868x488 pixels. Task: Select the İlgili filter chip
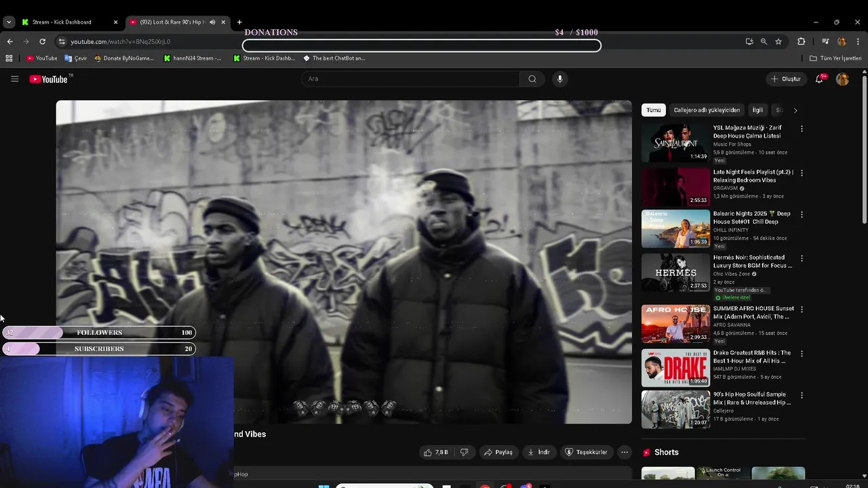757,110
